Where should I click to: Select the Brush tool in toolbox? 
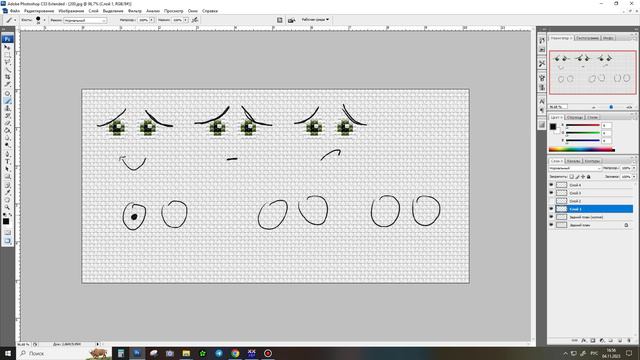(x=7, y=101)
